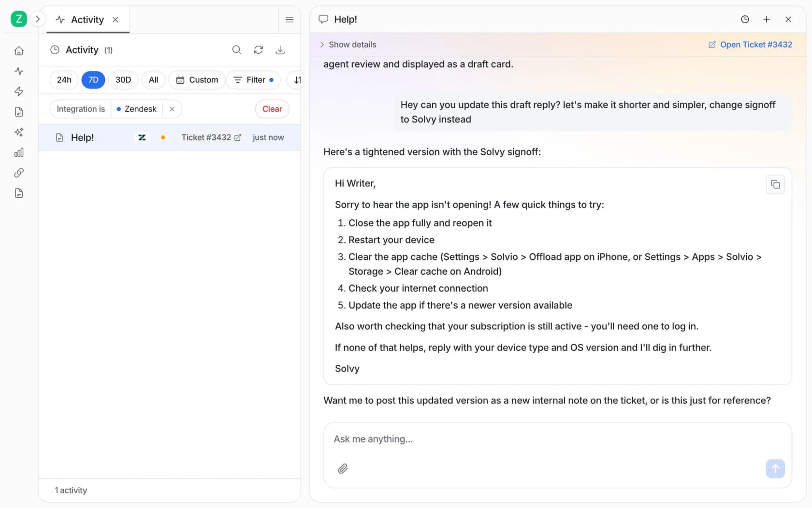The width and height of the screenshot is (812, 508).
Task: Open chat history clock icon
Action: tap(745, 19)
